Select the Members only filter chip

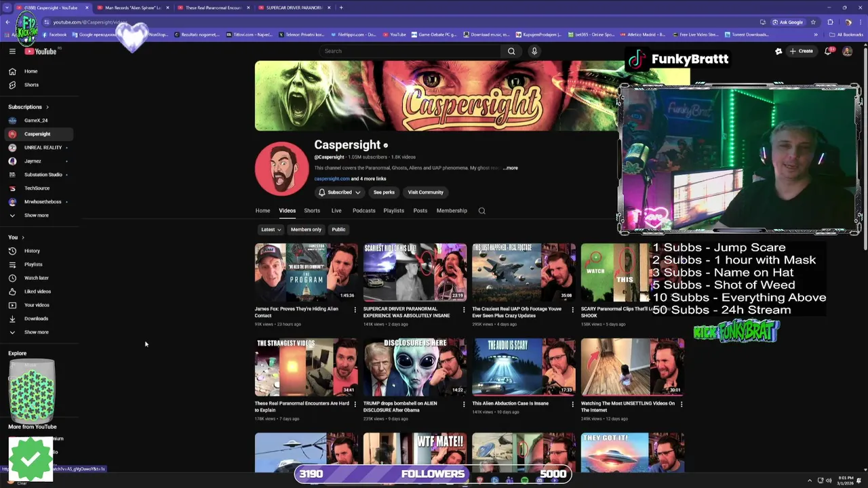click(306, 230)
